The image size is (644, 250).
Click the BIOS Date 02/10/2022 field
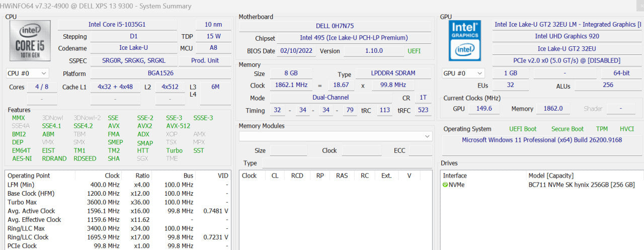point(296,51)
